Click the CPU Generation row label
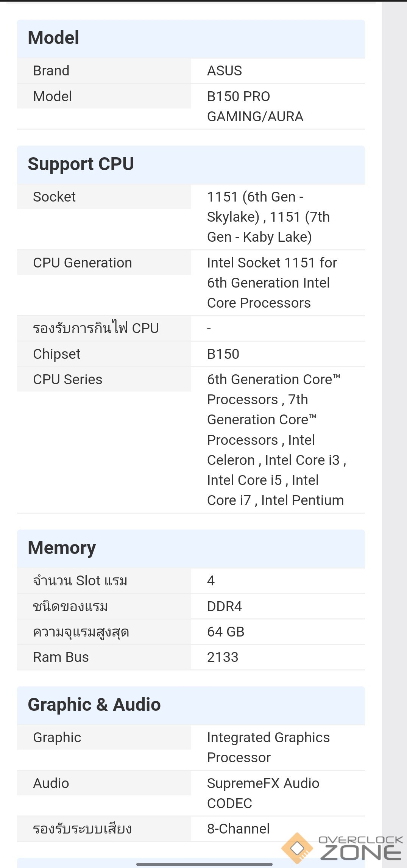 [x=83, y=263]
